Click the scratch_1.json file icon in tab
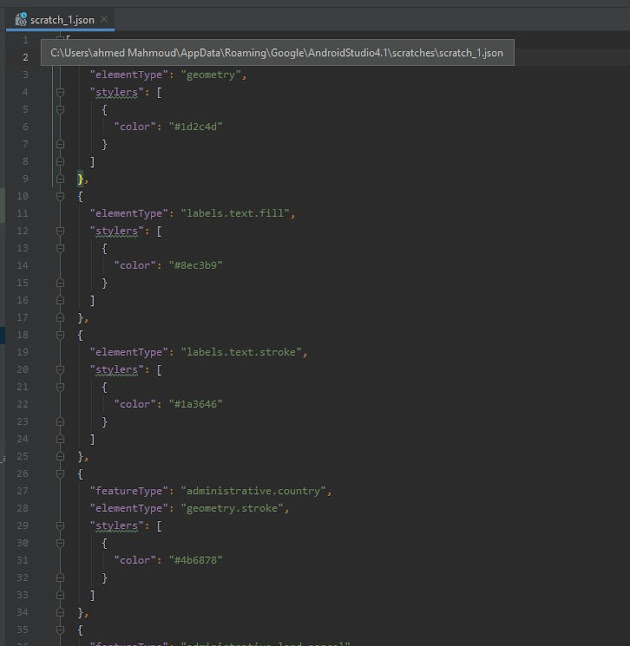The width and height of the screenshot is (630, 646). (21, 19)
